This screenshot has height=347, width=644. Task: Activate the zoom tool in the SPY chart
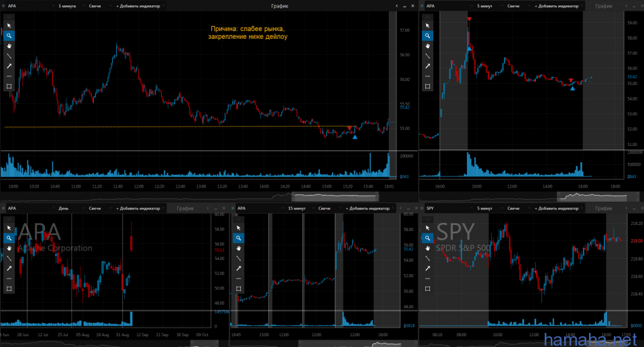pos(427,238)
